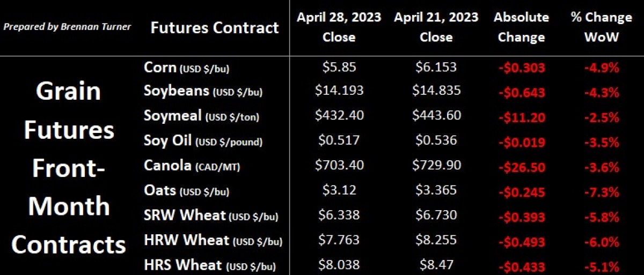Click the Futures Contract column header

pyautogui.click(x=215, y=28)
